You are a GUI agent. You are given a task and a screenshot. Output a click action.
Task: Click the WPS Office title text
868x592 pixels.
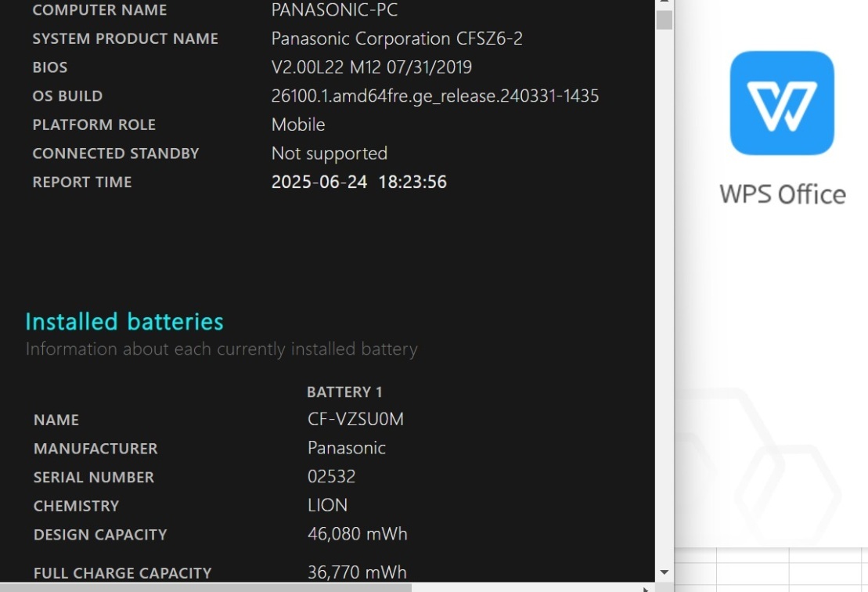click(x=782, y=194)
